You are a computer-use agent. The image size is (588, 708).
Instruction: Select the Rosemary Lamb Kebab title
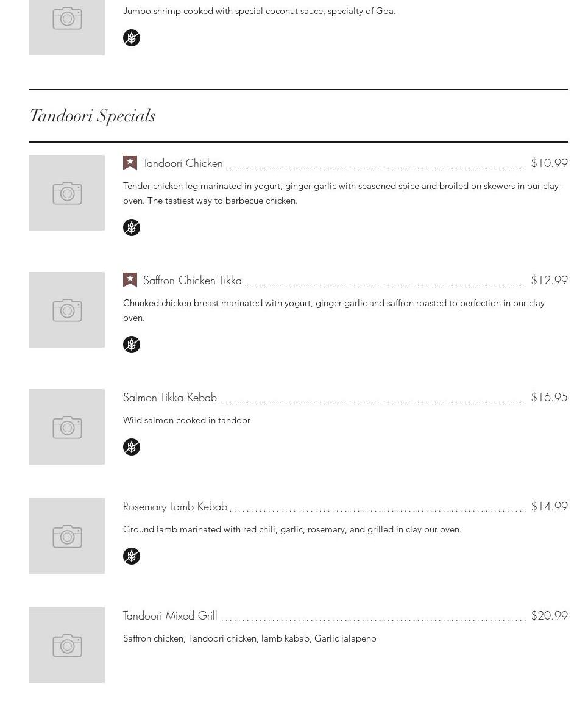pyautogui.click(x=175, y=507)
